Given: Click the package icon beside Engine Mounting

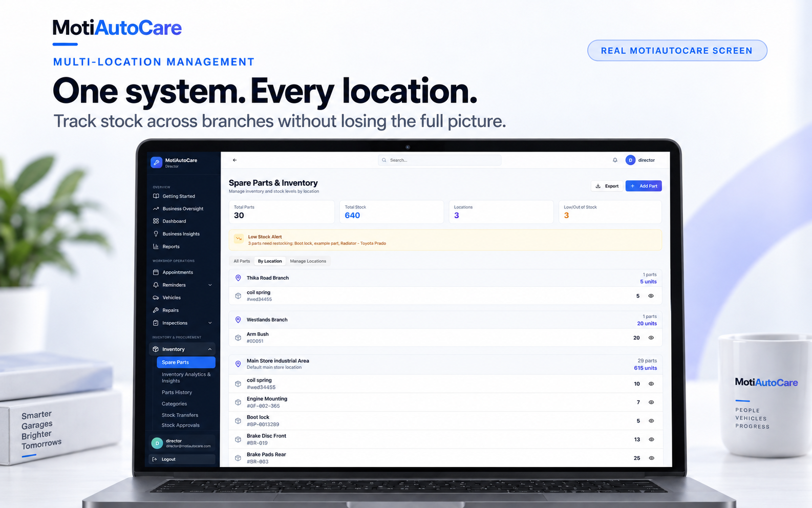Looking at the screenshot, I should 238,402.
